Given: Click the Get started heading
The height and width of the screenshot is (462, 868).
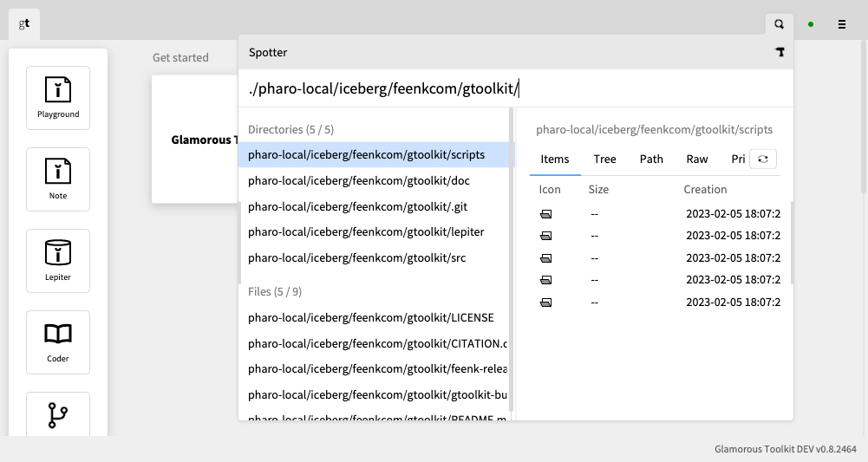Looking at the screenshot, I should tap(180, 57).
